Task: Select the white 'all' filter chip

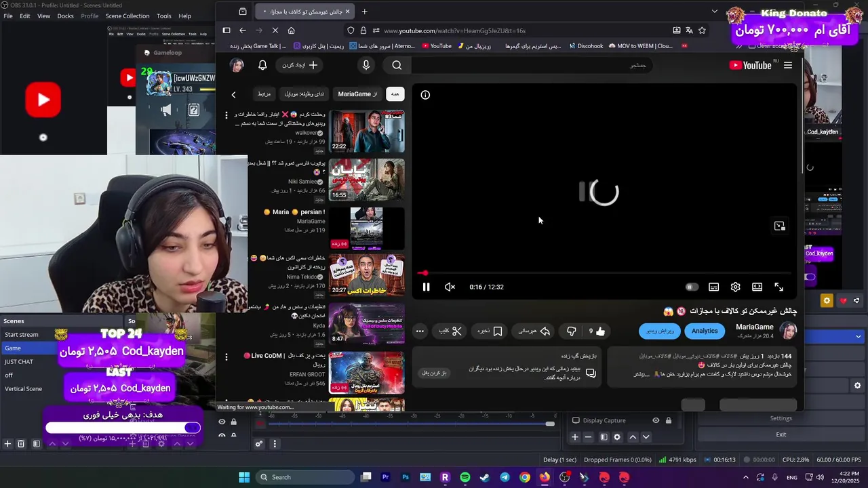Action: point(395,94)
